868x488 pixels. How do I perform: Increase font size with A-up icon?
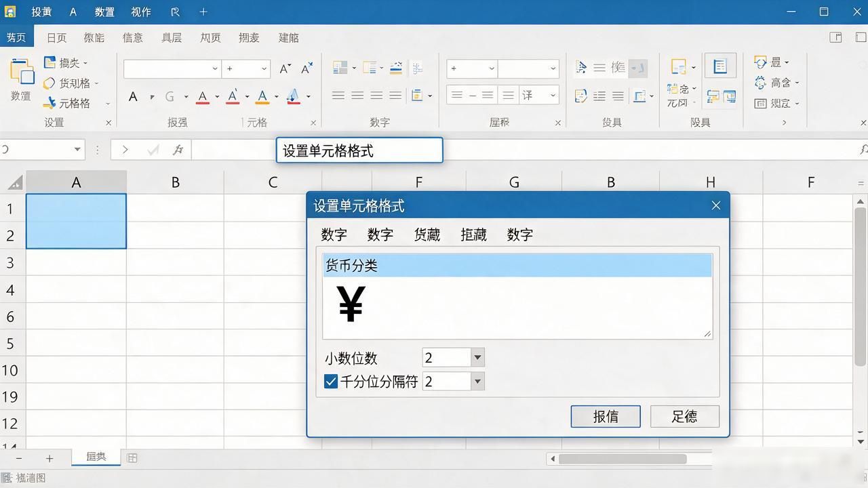(285, 68)
